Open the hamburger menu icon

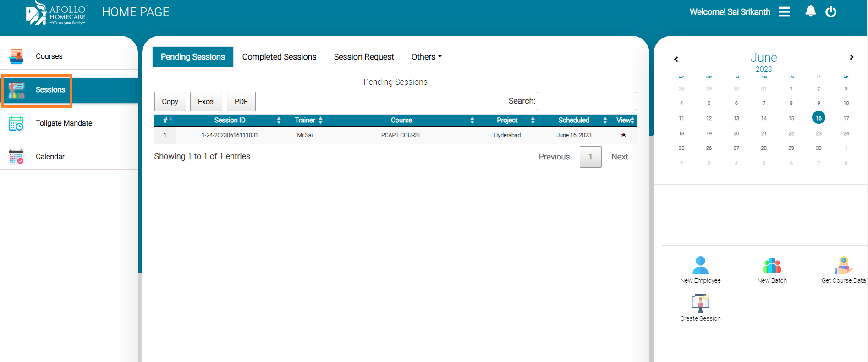coord(784,12)
